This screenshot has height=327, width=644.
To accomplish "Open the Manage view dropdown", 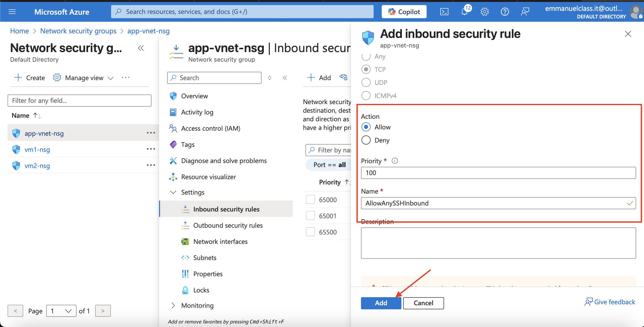I will click(83, 78).
